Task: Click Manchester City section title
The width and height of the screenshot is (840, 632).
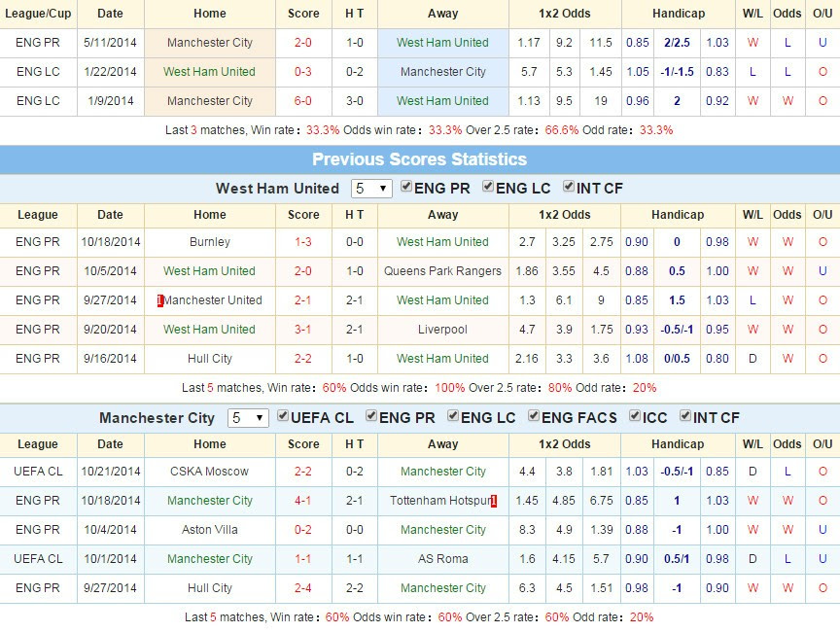Action: 157,418
